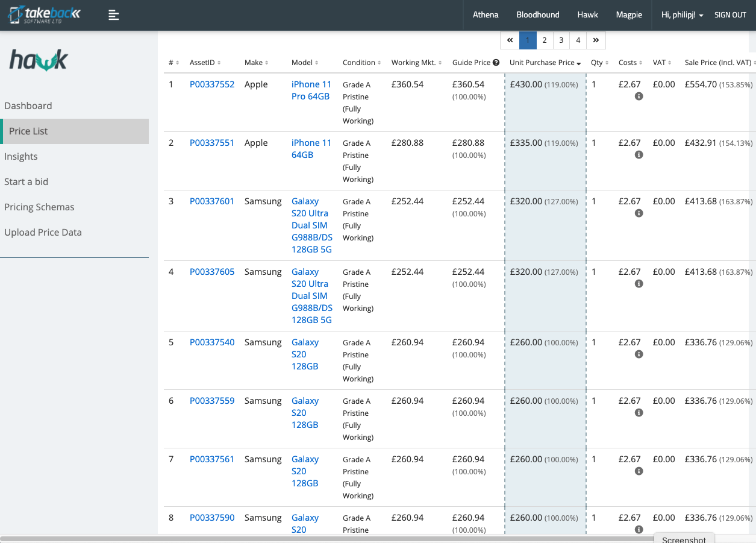Sort by Sale Price (Incl. VAT) header
The height and width of the screenshot is (543, 756).
tap(720, 63)
